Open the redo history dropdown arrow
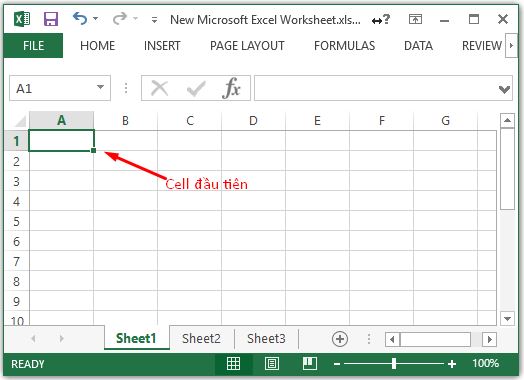The height and width of the screenshot is (380, 524). point(135,18)
